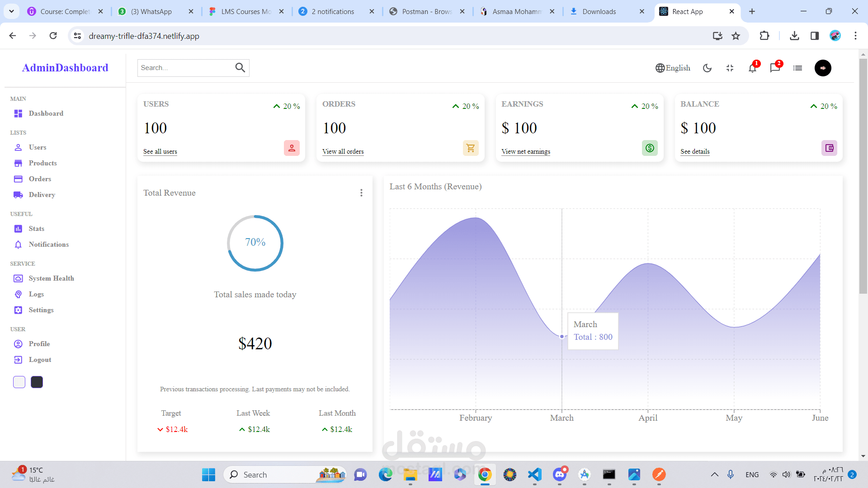Click the page vertical scrollbar

(x=863, y=176)
